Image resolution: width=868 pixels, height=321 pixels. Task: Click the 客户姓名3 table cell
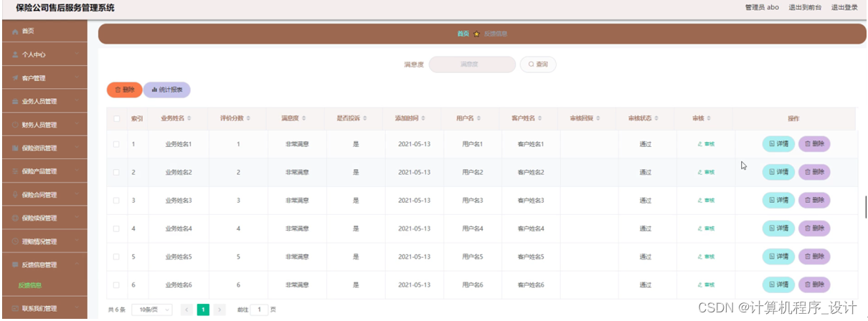pyautogui.click(x=531, y=201)
